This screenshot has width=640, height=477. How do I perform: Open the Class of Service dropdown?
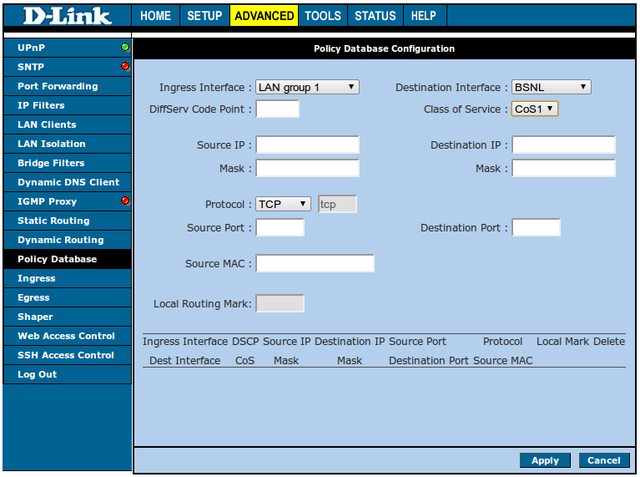(x=534, y=109)
